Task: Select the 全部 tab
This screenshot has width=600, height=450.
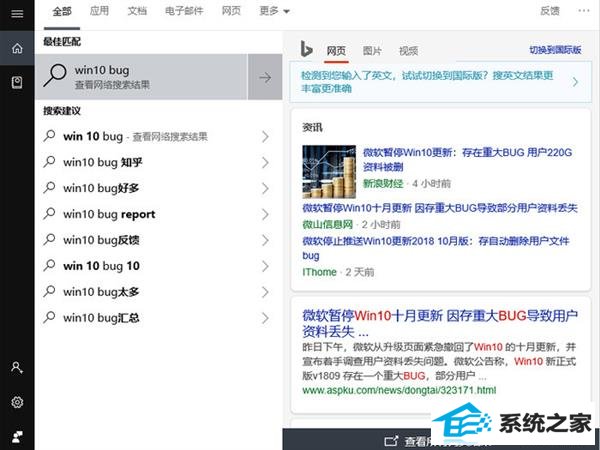Action: [x=62, y=11]
